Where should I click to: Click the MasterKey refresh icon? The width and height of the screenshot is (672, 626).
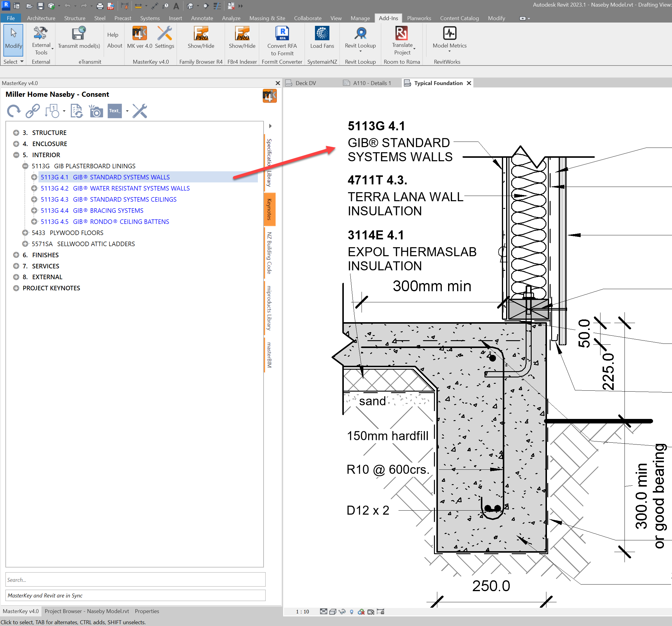click(14, 111)
